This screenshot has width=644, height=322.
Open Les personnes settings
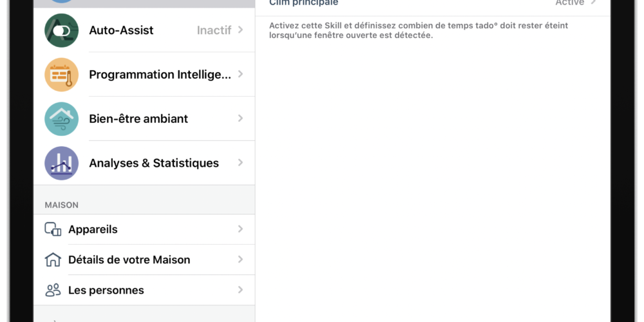click(144, 290)
